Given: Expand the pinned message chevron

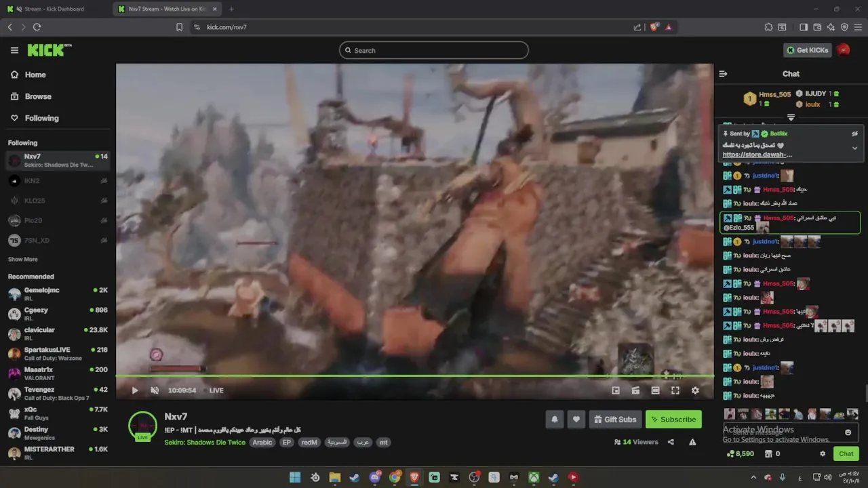Looking at the screenshot, I should [854, 148].
